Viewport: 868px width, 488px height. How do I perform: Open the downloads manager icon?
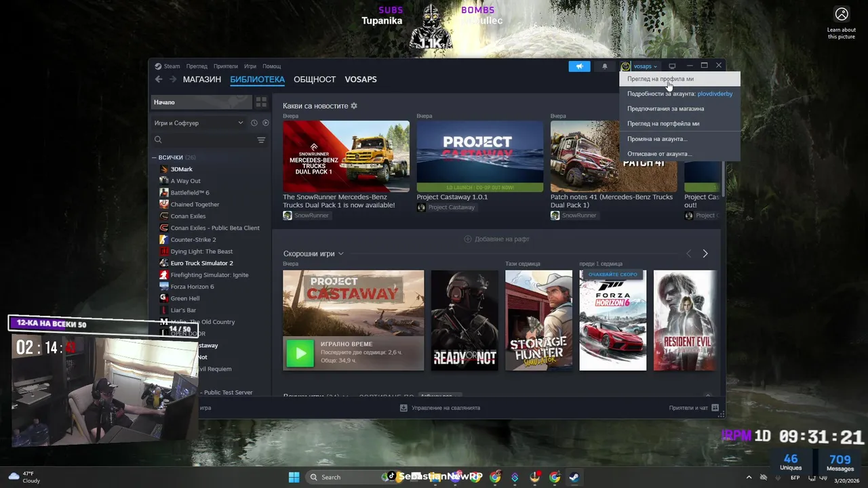(403, 408)
